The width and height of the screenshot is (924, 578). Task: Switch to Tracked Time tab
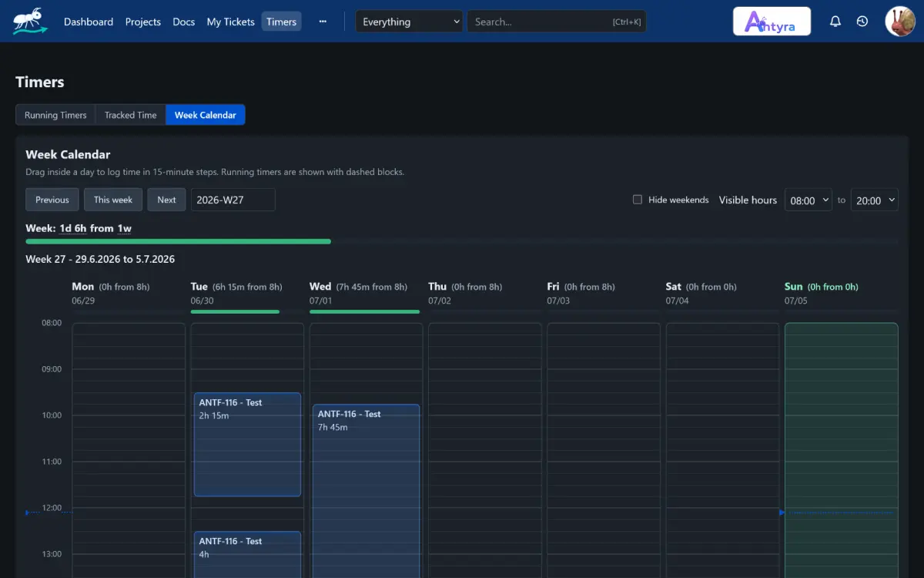pos(131,115)
